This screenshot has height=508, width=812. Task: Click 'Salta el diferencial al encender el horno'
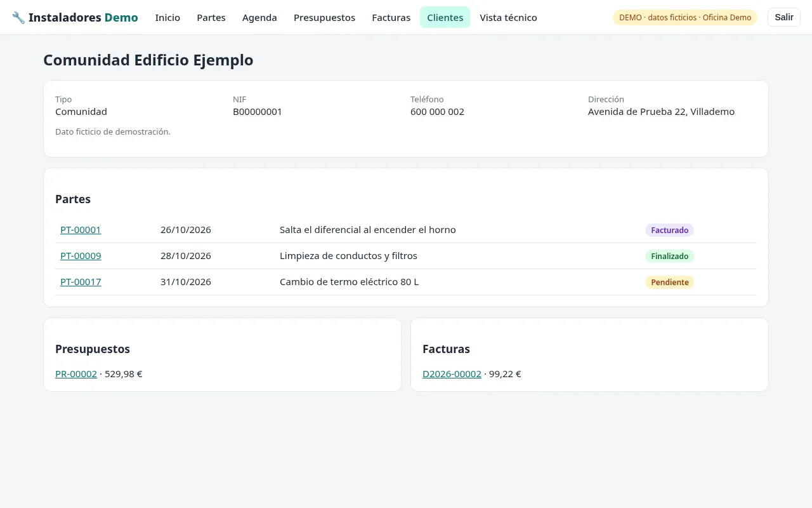368,230
